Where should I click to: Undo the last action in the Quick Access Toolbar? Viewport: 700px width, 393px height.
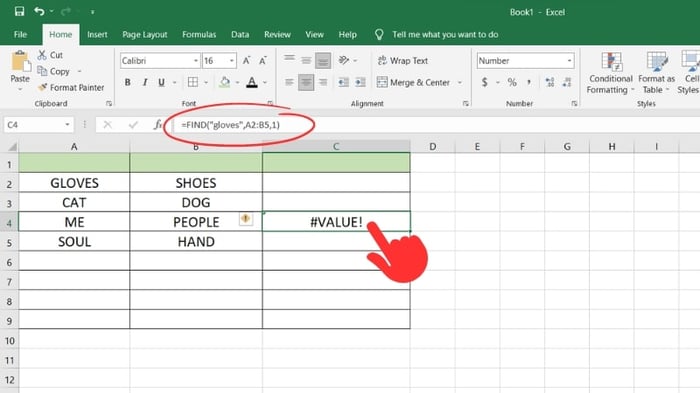(x=39, y=11)
